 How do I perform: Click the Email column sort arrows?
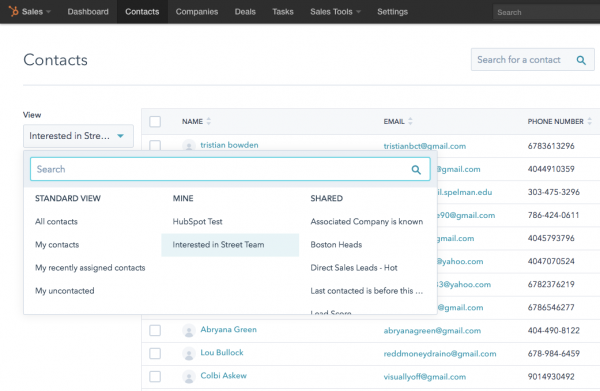pos(410,121)
